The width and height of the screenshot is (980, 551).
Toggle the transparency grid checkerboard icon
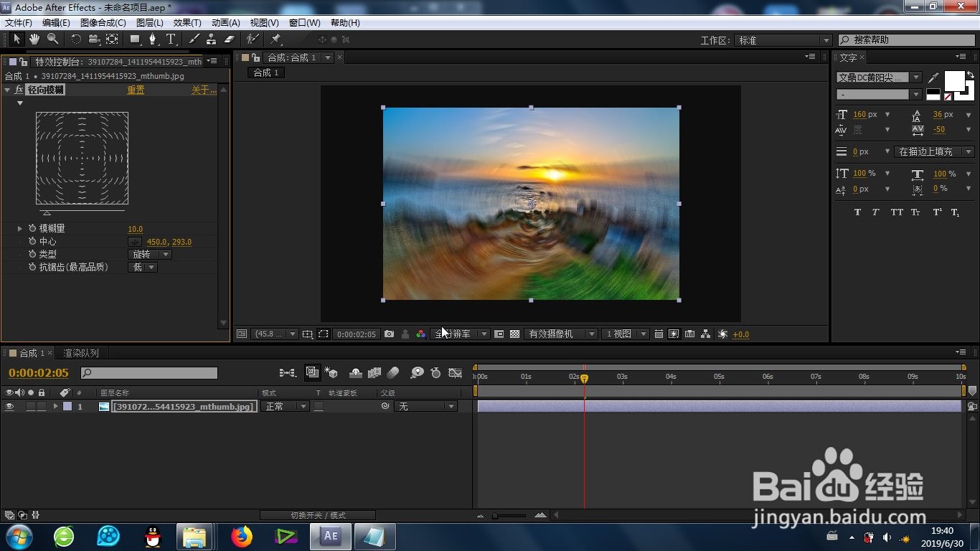click(514, 334)
